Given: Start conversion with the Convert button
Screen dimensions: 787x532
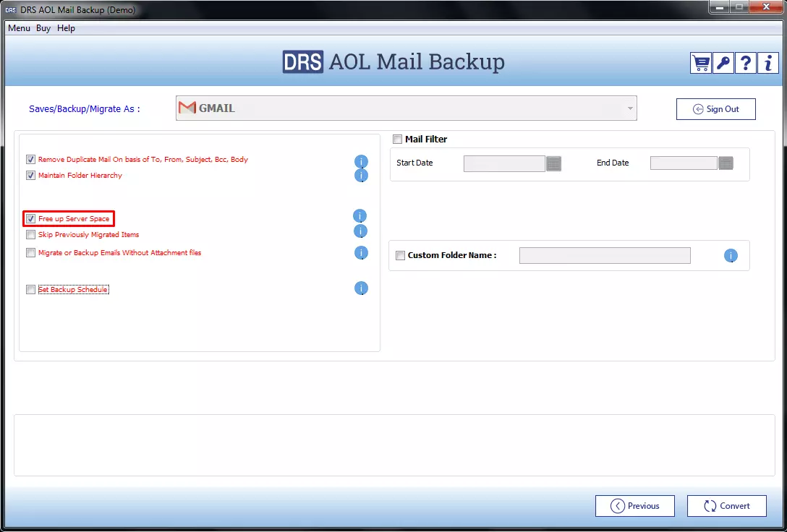Looking at the screenshot, I should click(727, 506).
